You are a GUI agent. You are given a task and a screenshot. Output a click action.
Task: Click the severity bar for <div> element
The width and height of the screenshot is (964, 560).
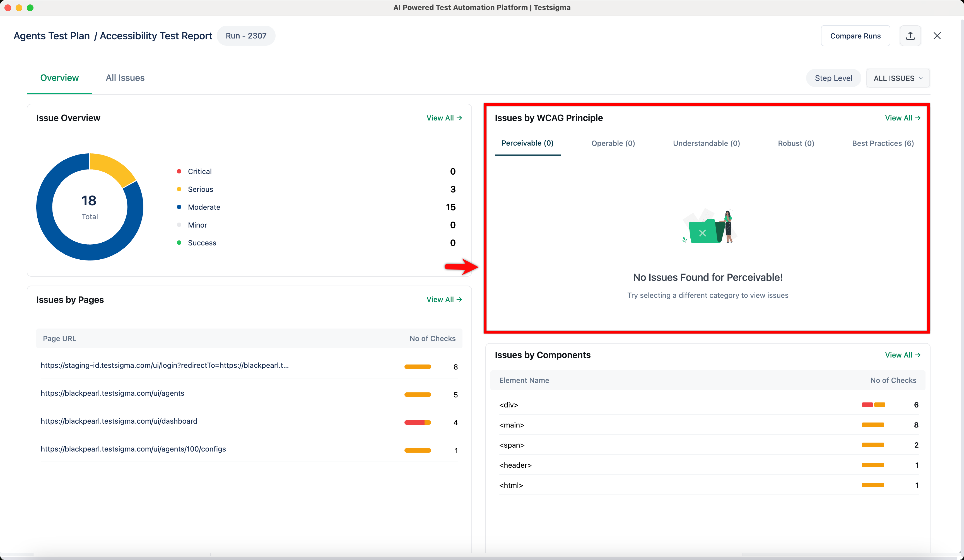tap(873, 405)
